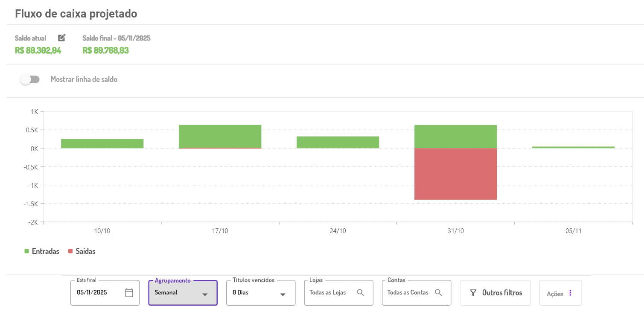Open the calendar icon in Data Final
Viewport: 644px width, 315px height.
(129, 293)
